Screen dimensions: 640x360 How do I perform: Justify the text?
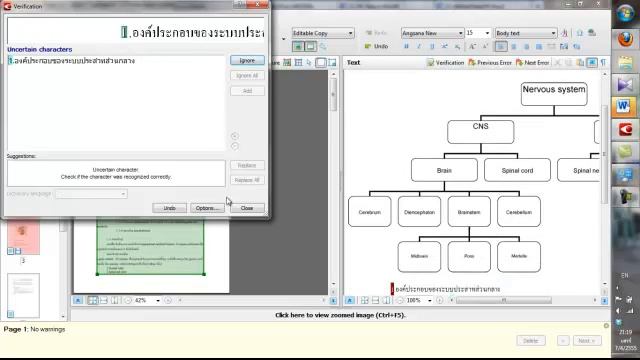pyautogui.click(x=539, y=47)
